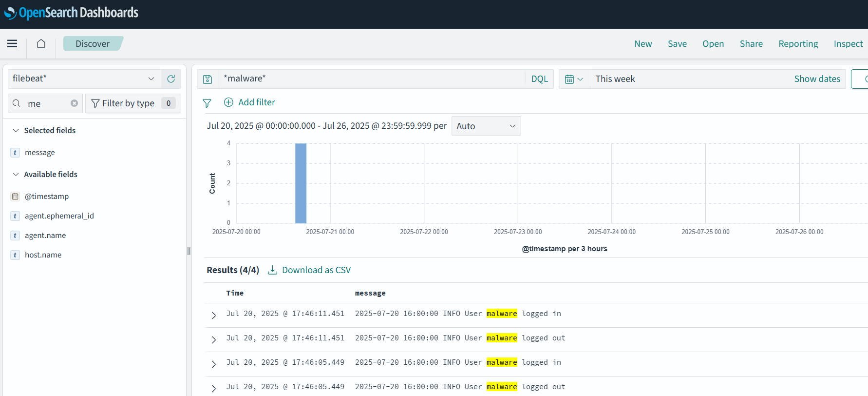The image size is (868, 396).
Task: Click the Results (4/4) label
Action: click(233, 270)
